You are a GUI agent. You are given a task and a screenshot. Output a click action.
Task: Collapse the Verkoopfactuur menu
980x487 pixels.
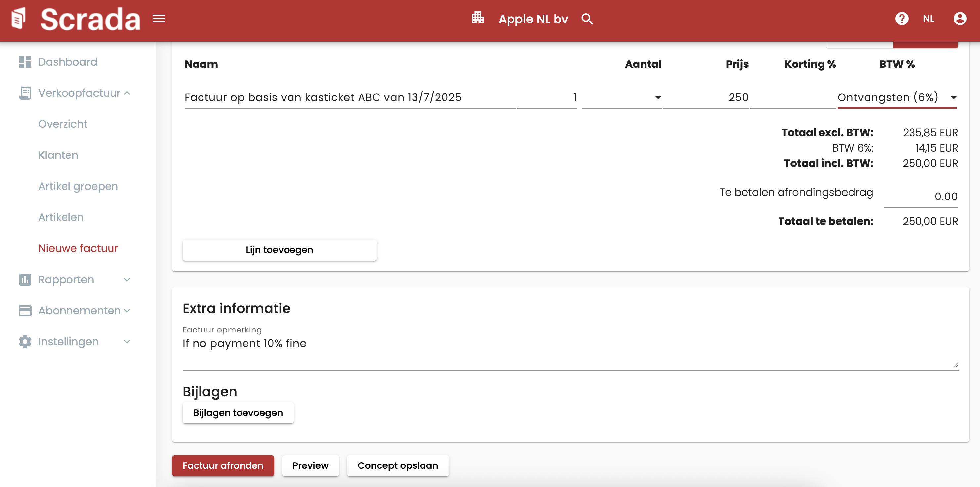(127, 93)
